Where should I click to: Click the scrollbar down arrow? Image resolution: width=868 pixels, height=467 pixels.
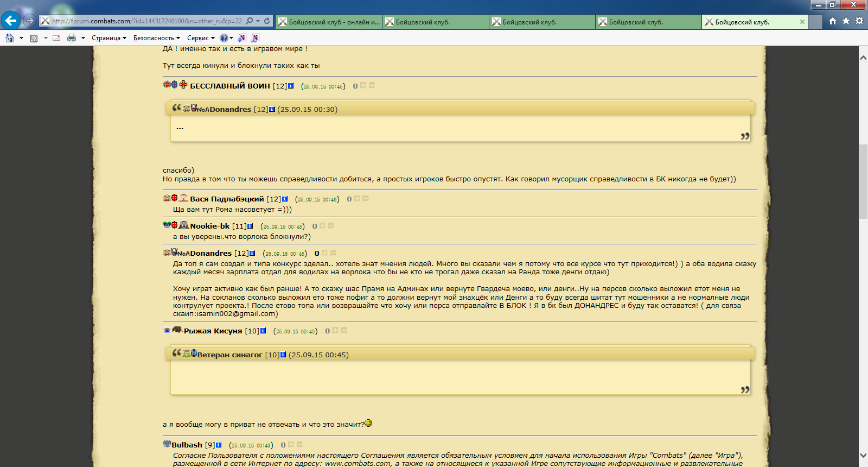tap(863, 456)
